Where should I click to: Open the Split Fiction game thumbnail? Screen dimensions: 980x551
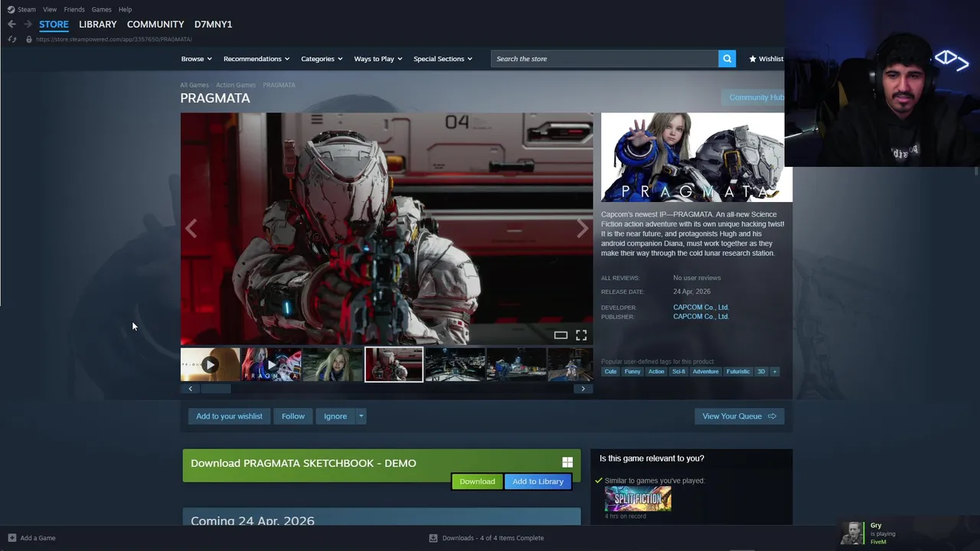[638, 498]
